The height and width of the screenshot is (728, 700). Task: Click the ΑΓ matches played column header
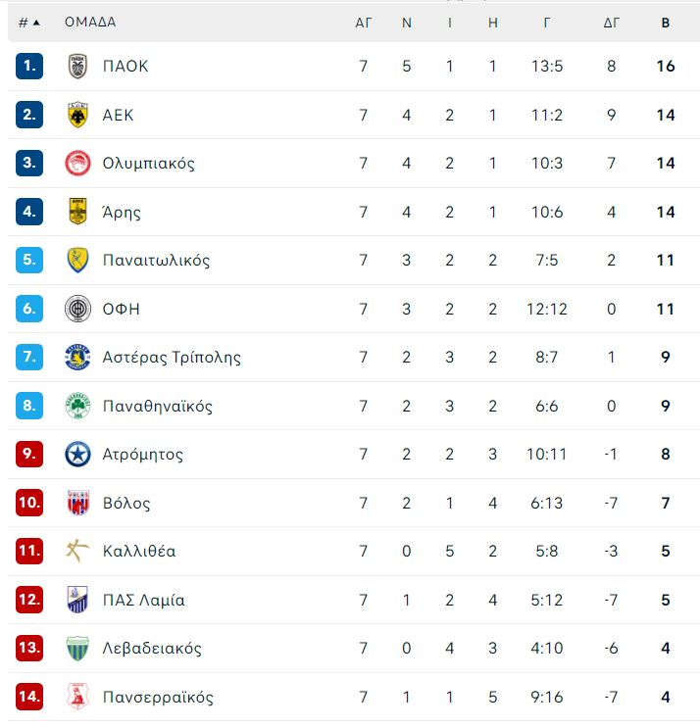click(364, 23)
